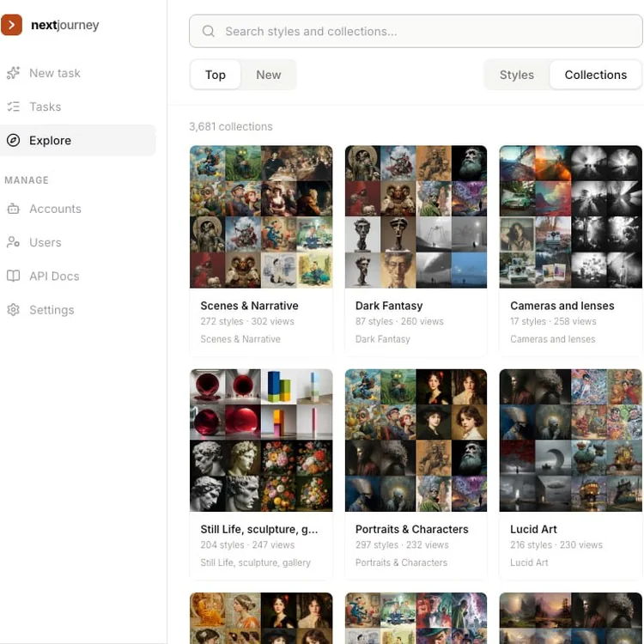Open the Tasks menu item
The image size is (644, 644).
[78, 106]
